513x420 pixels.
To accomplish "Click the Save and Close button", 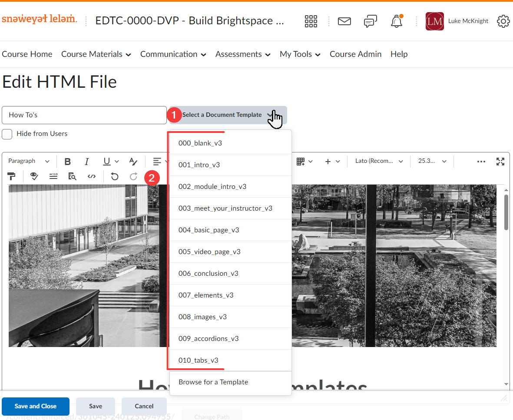I will click(35, 406).
